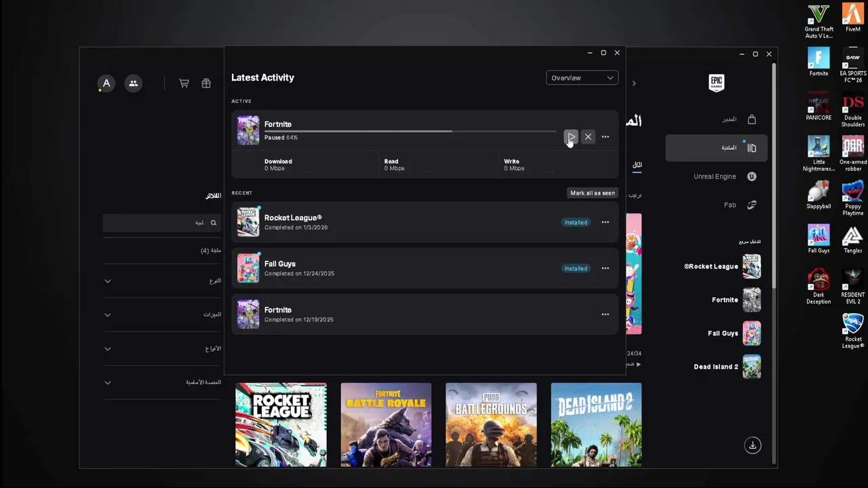Select the Library item in sidebar
The height and width of the screenshot is (488, 868).
click(x=716, y=148)
